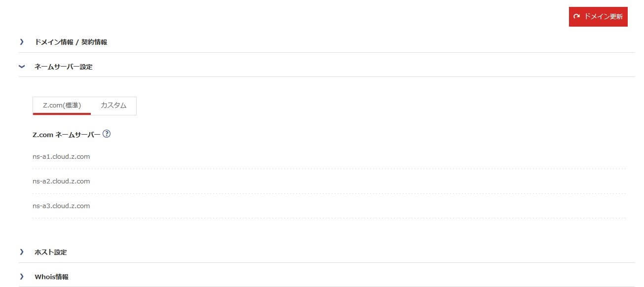Click the ns-a2.cloud.z.com nameserver entry
The image size is (644, 287).
[61, 181]
